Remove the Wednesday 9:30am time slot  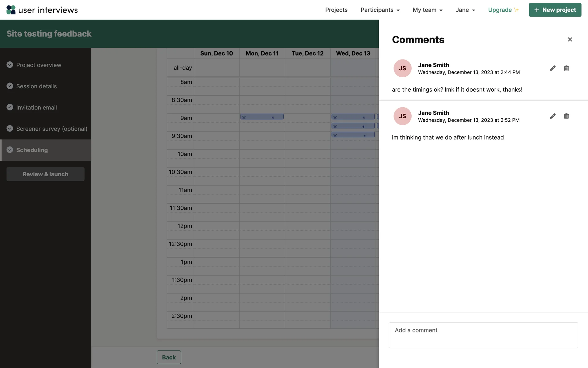coord(335,135)
